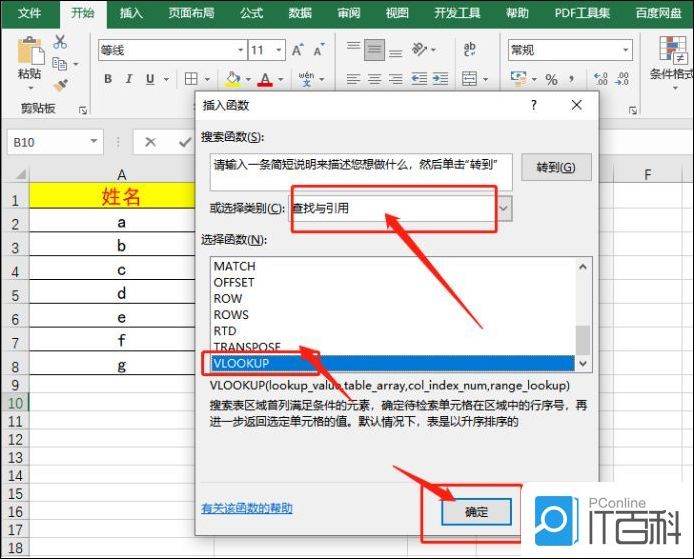Open the Name Box B10 dropdown
Viewport: 694px width, 559px height.
(x=93, y=141)
